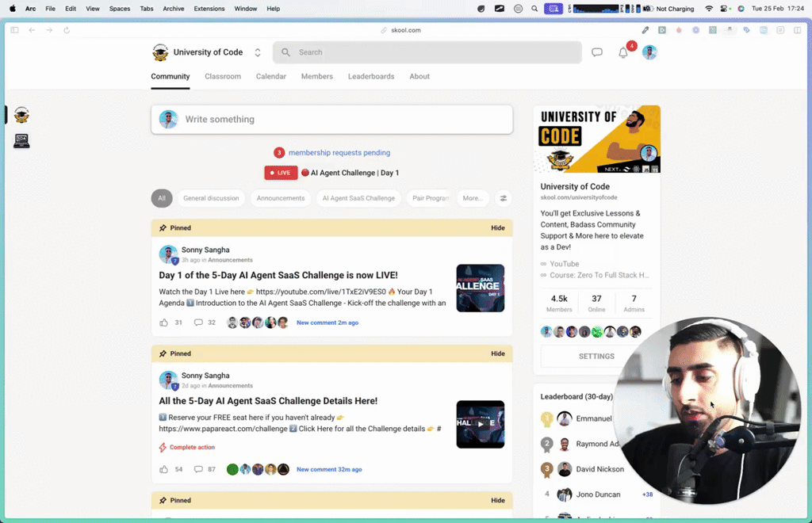Viewport: 812px width, 523px height.
Task: Click into the Search field
Action: 427,52
